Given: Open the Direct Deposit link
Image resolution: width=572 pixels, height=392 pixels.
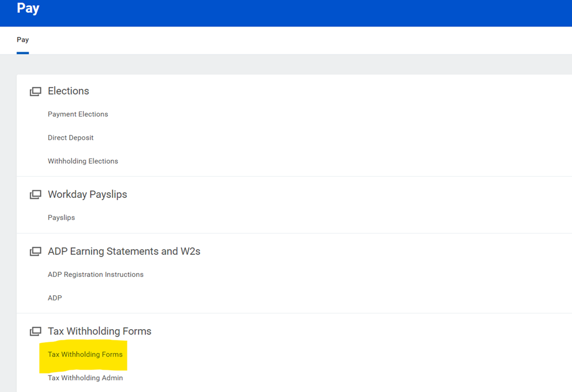Looking at the screenshot, I should coord(70,138).
